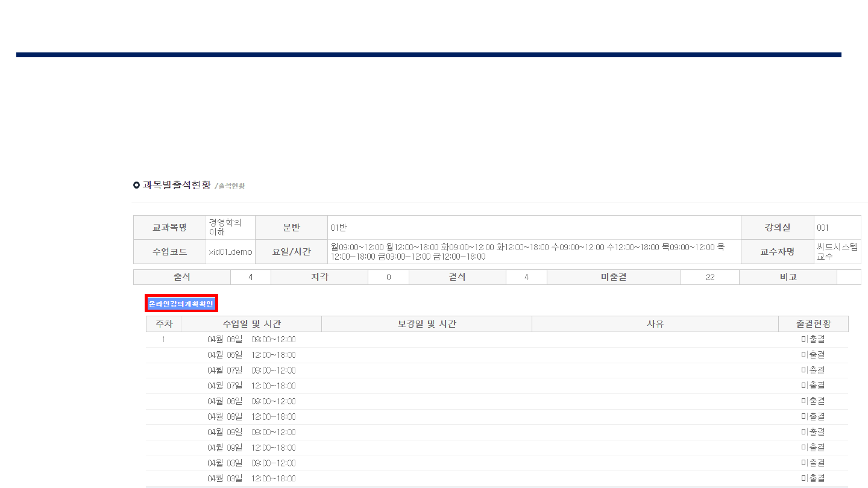
Task: Click the 수업일 및 시간 column header
Action: [x=251, y=324]
